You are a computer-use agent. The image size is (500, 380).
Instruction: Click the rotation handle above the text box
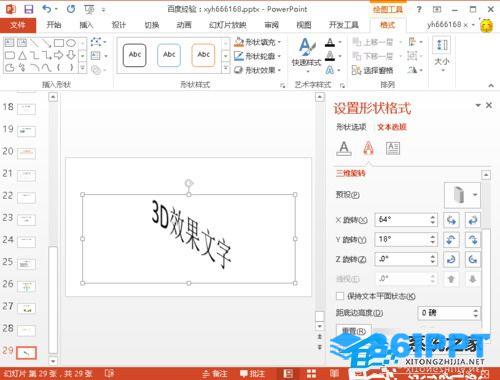tap(189, 183)
